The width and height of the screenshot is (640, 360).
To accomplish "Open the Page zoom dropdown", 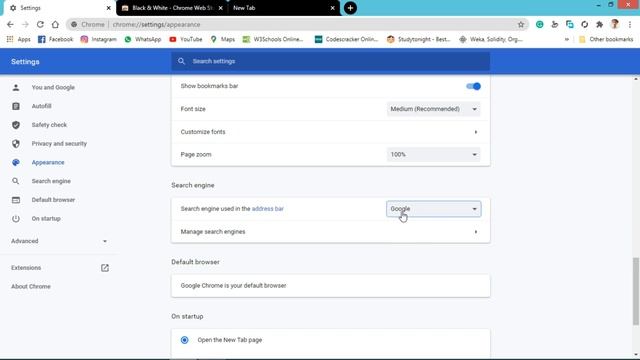I will (x=433, y=154).
